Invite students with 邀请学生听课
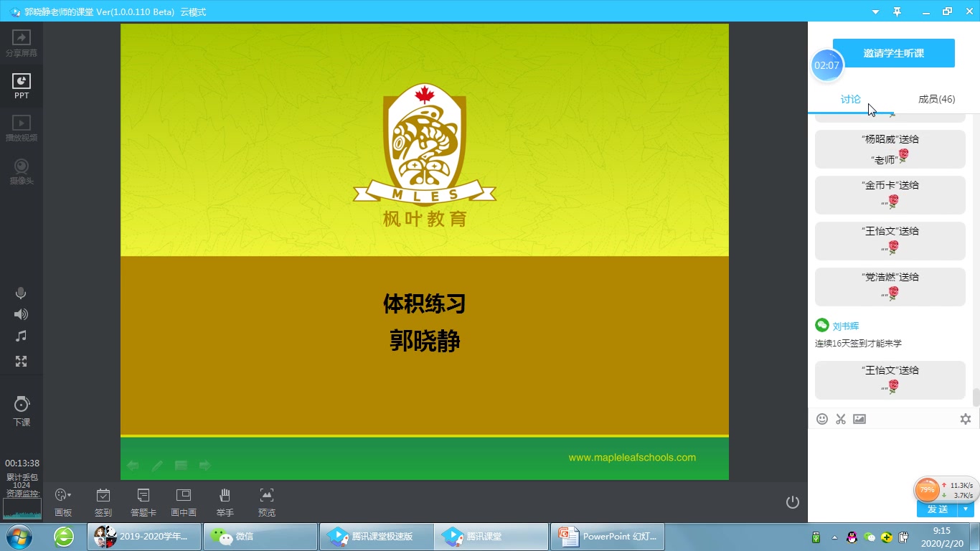The image size is (980, 551). click(x=894, y=53)
